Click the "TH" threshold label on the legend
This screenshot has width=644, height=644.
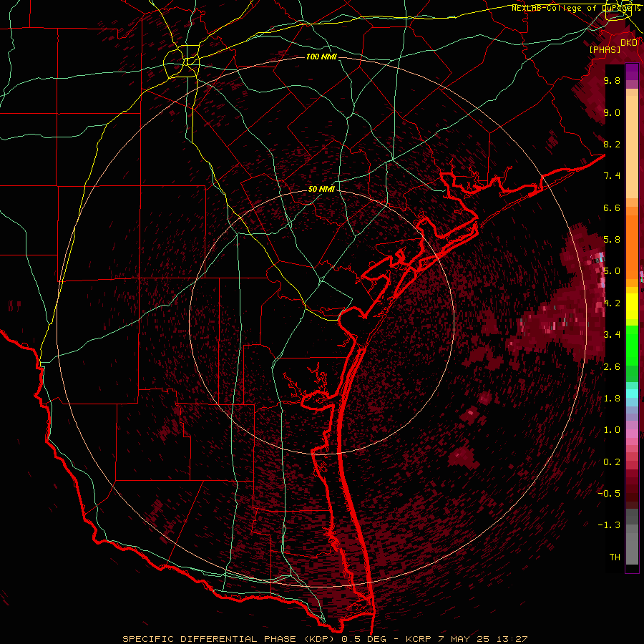point(615,557)
